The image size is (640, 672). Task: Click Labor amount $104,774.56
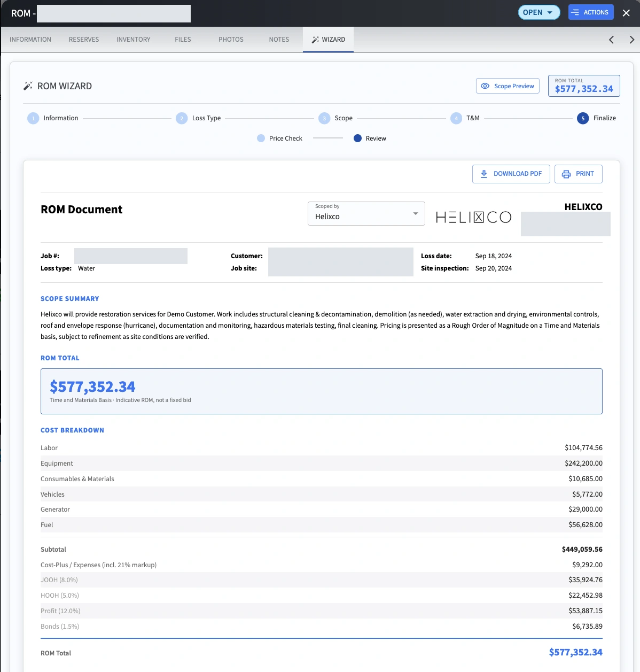[x=583, y=448]
